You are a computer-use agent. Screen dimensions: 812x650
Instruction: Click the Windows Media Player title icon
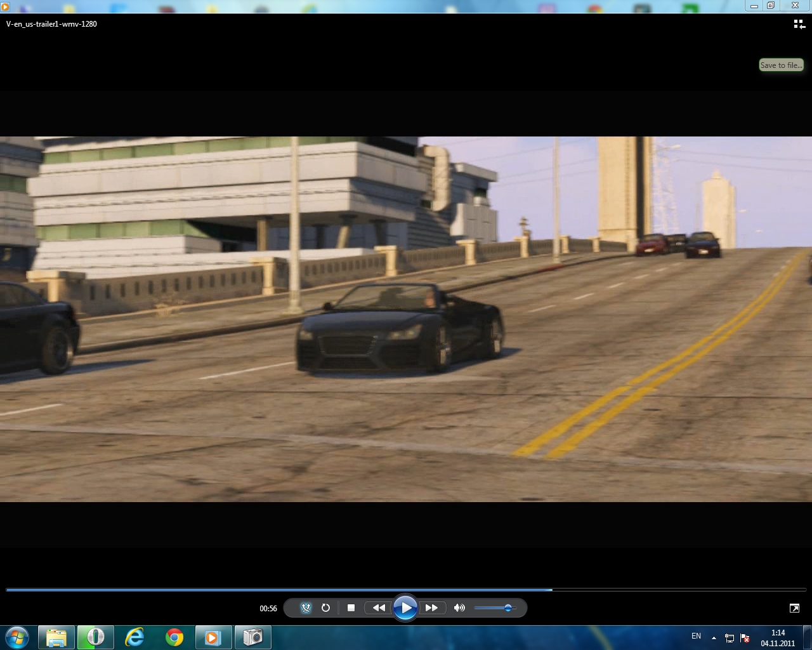coord(5,7)
